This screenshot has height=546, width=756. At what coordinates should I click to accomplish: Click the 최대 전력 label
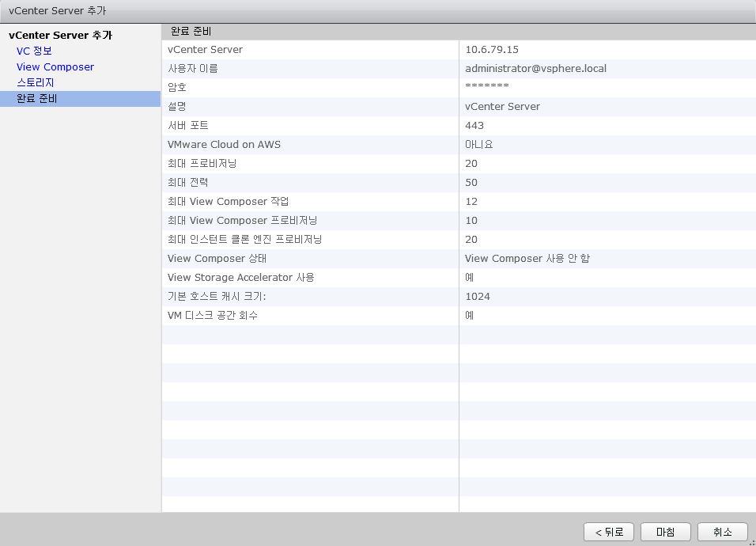point(188,182)
